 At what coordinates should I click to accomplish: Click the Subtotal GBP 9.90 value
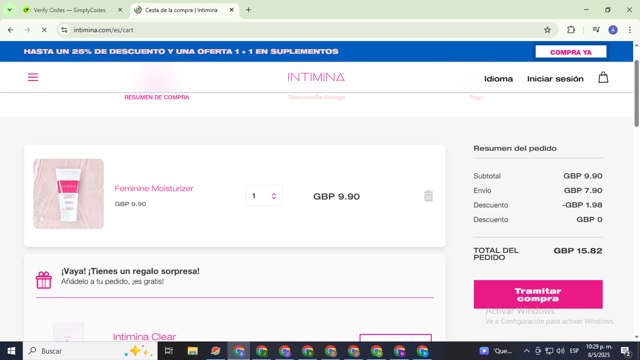[583, 176]
